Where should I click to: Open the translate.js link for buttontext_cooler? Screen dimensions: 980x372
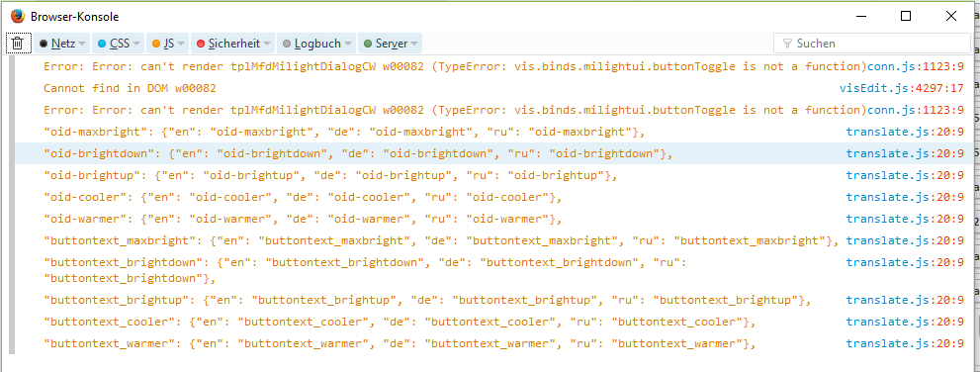pyautogui.click(x=905, y=322)
